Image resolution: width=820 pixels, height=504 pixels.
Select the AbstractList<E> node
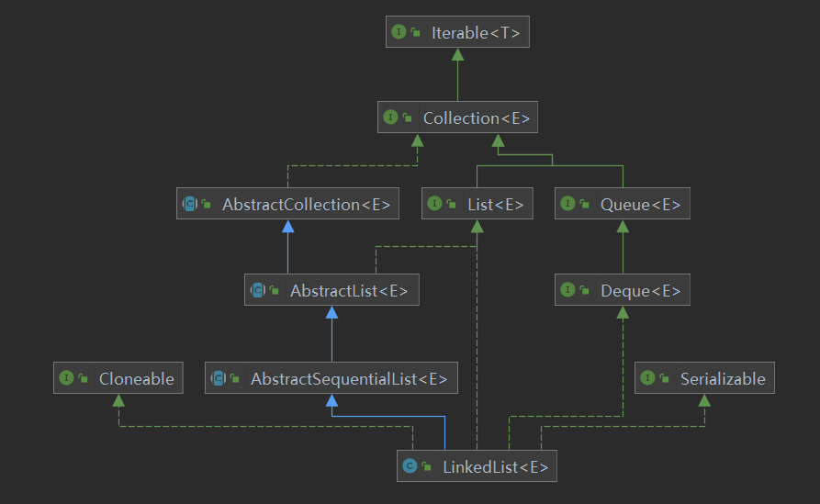(331, 290)
